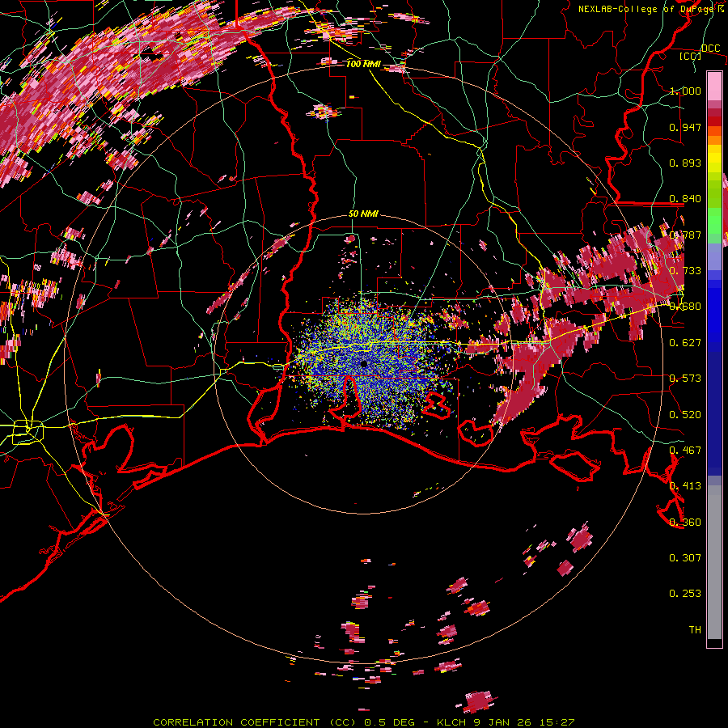This screenshot has height=728, width=728.
Task: Click the 0.253 color scale value
Action: coord(685,594)
